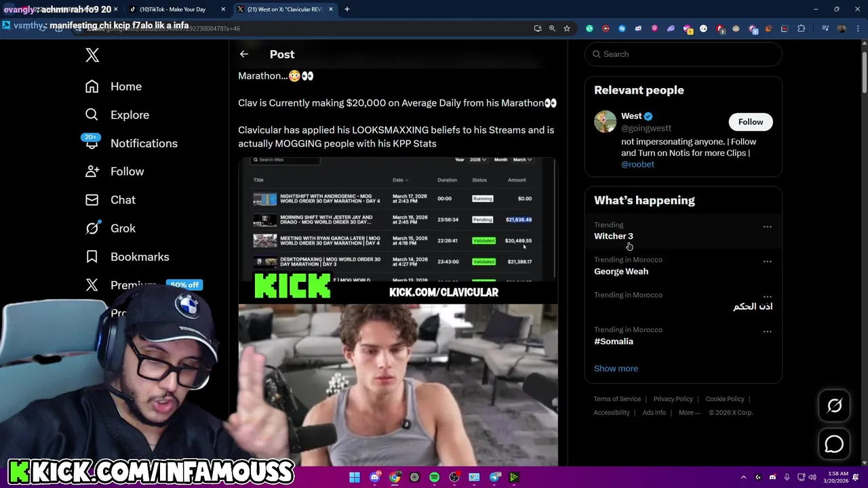
Task: Open the clock showing 1:58 AM
Action: pyautogui.click(x=837, y=477)
